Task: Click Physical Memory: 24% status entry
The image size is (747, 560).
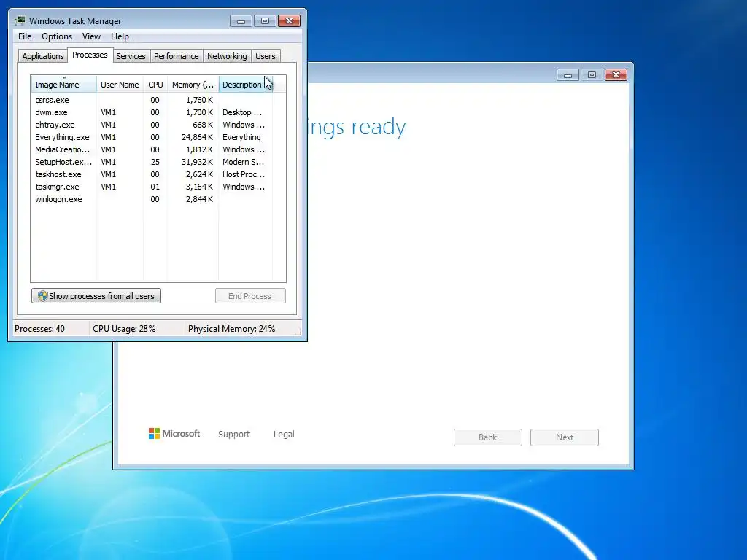Action: click(x=231, y=329)
